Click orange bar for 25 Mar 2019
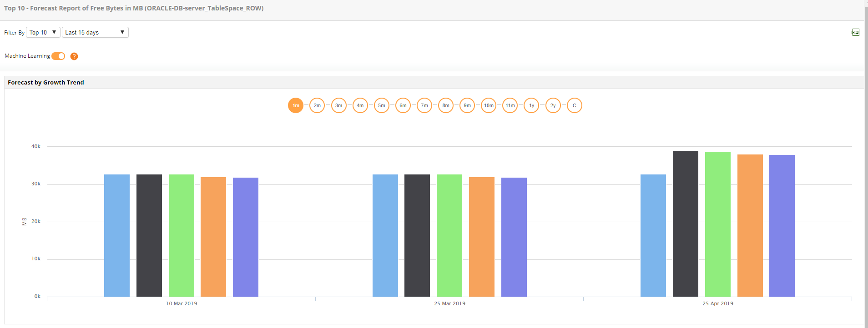 pyautogui.click(x=482, y=237)
